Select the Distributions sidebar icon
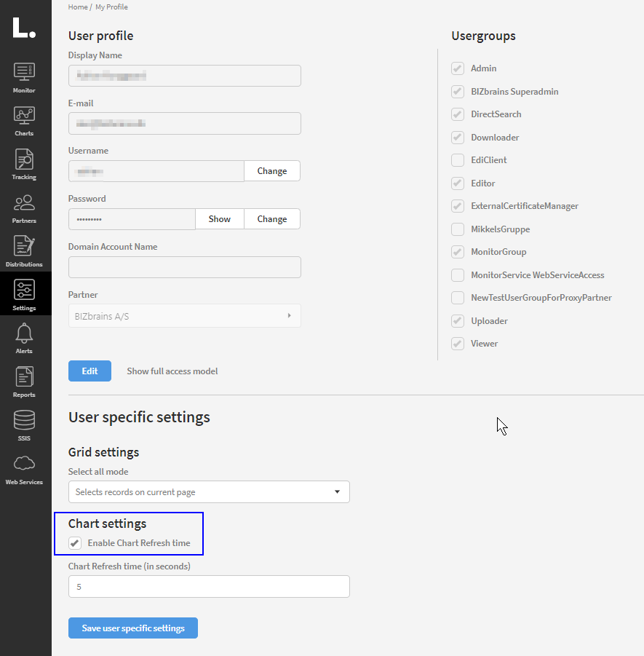The width and height of the screenshot is (644, 656). click(25, 251)
